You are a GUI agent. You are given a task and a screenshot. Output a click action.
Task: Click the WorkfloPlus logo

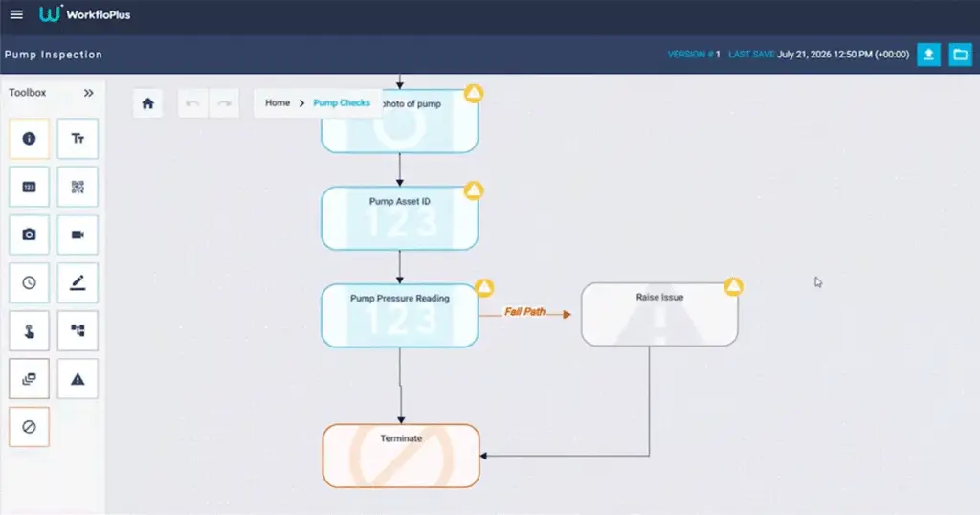[x=85, y=14]
